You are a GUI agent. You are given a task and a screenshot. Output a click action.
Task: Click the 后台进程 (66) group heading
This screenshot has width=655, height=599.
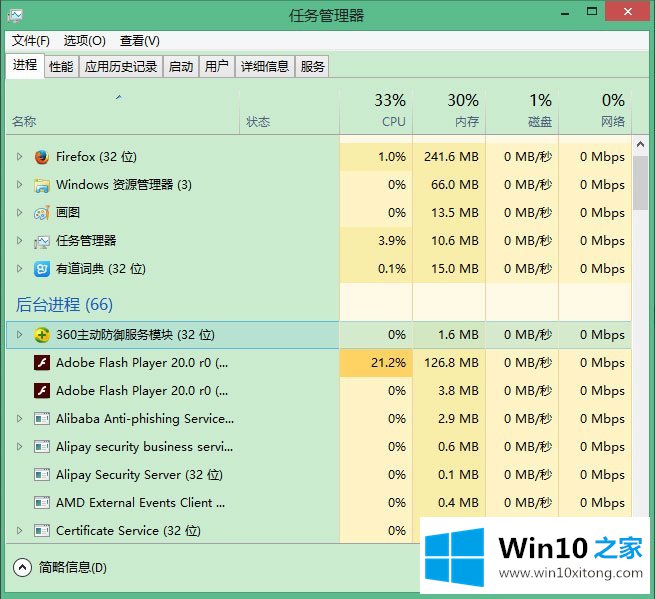click(x=64, y=305)
